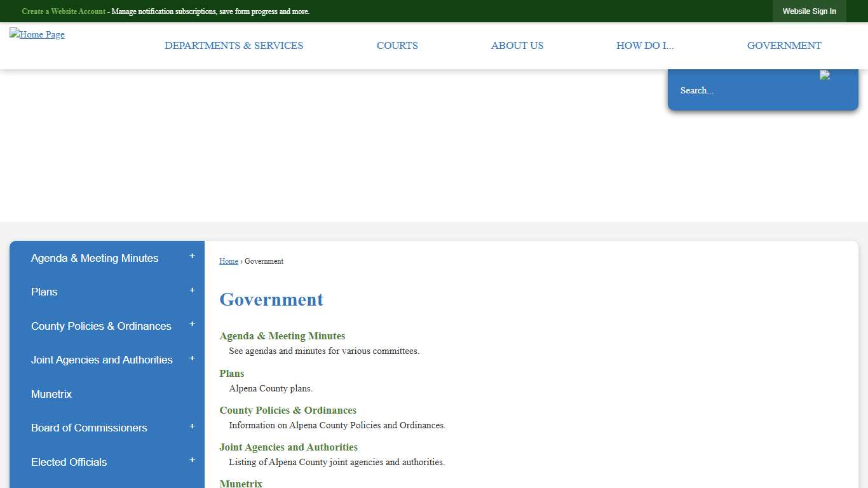This screenshot has width=868, height=488.
Task: Click the Home Page logo image
Action: point(37,34)
